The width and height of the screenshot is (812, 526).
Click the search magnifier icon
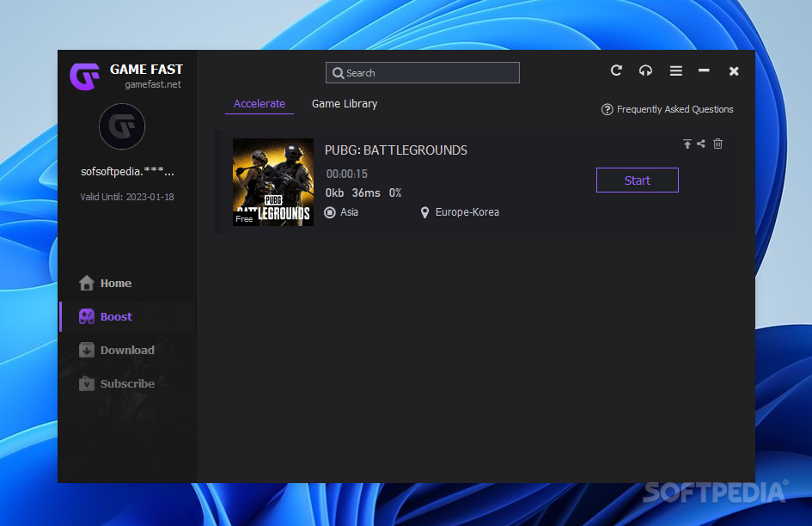pos(339,73)
